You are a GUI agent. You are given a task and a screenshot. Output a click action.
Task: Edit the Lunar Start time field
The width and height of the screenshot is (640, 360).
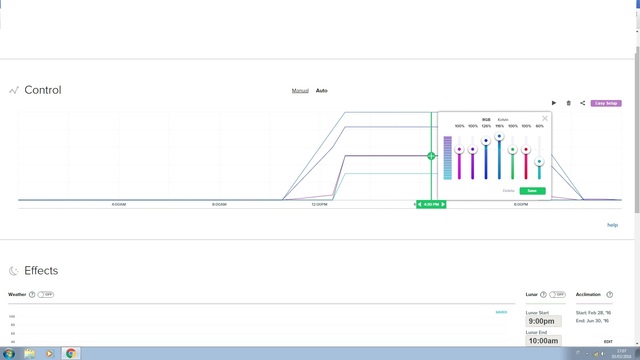point(543,321)
